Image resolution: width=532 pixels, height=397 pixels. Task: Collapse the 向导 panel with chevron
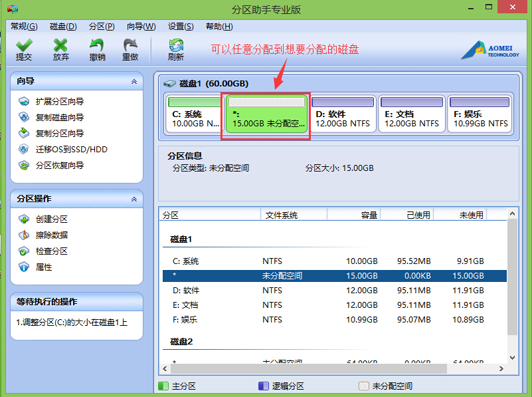[x=134, y=82]
